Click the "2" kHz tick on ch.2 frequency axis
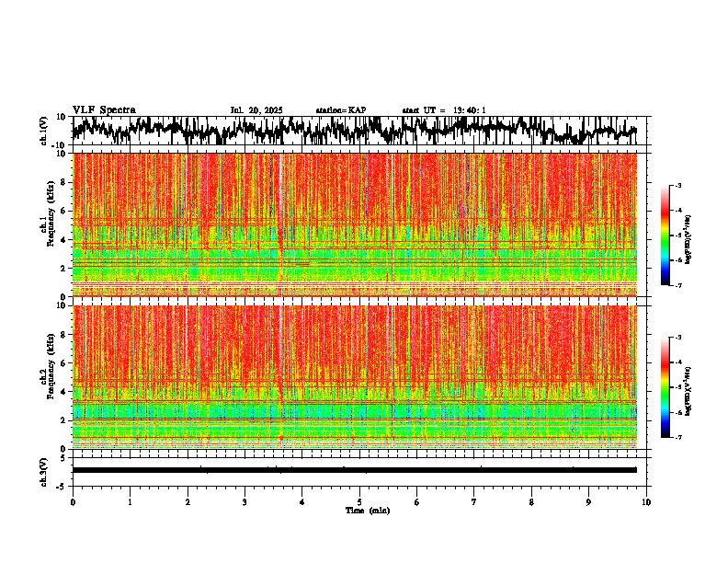 tap(64, 420)
